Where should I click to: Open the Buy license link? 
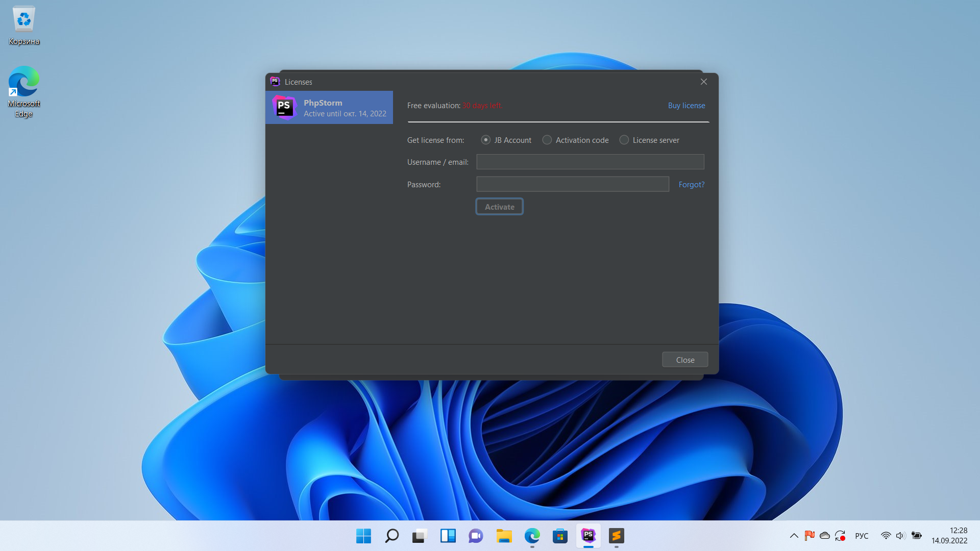click(x=686, y=106)
